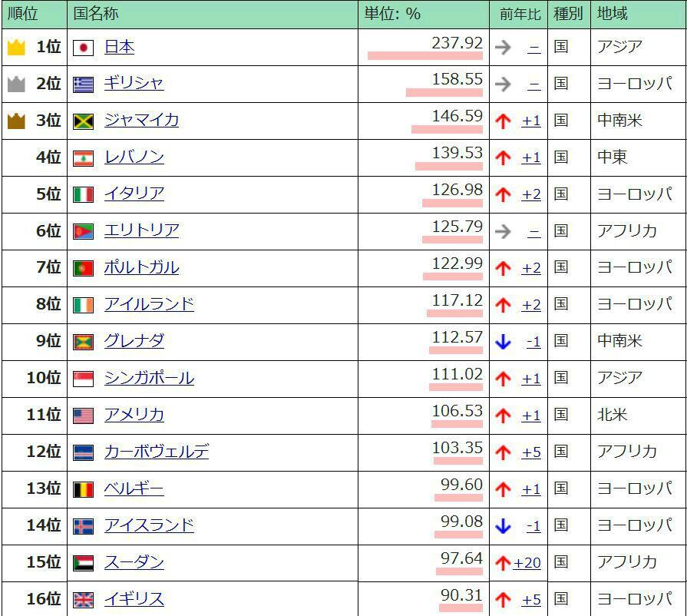Click the red up arrow in スーダン row
This screenshot has width=687, height=616.
503,563
